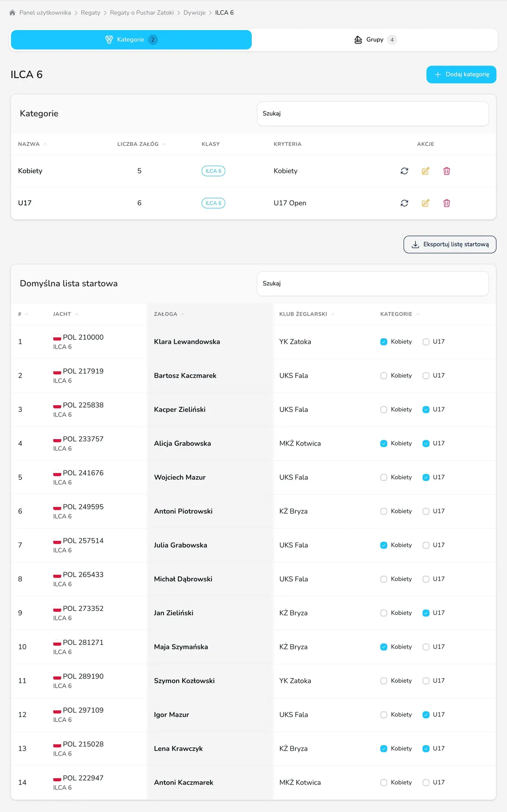Click the ILCA 6 badge in Kobiety row
Image resolution: width=507 pixels, height=812 pixels.
click(213, 171)
